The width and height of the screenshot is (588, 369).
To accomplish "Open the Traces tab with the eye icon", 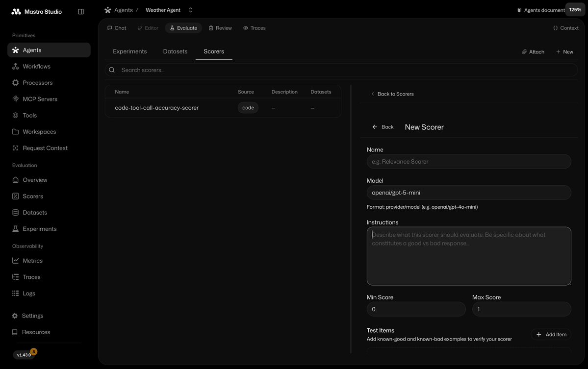I will (x=254, y=28).
